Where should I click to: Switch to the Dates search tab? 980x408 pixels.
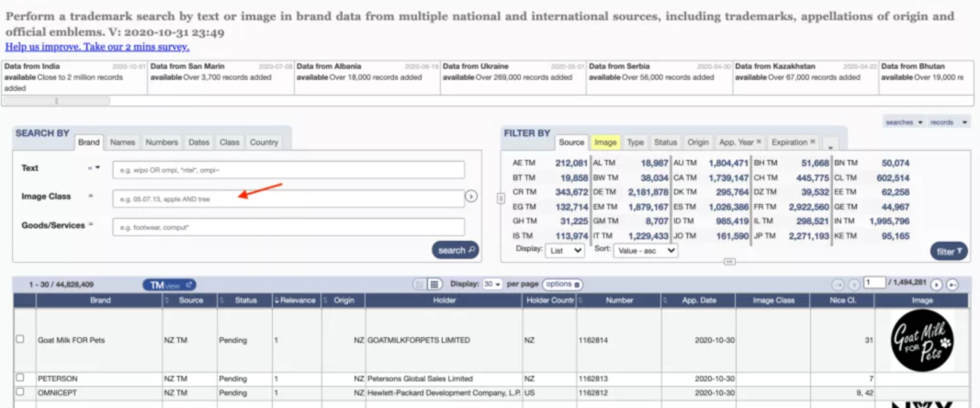pos(198,142)
